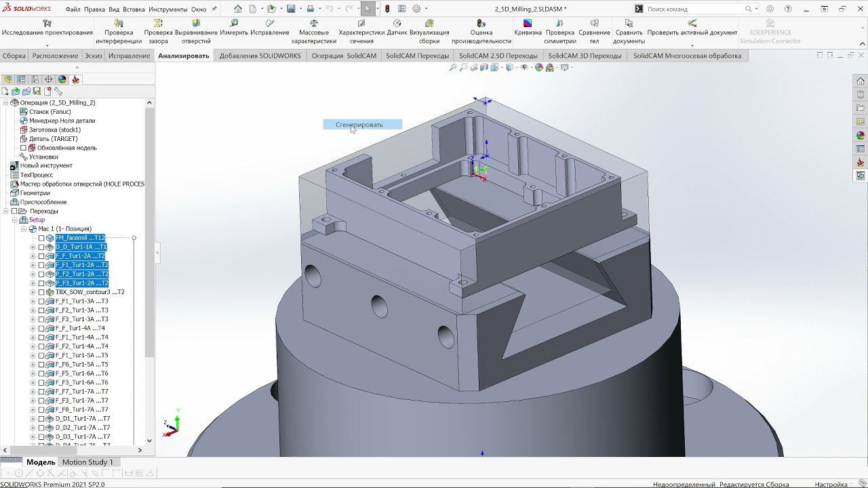Activate the Измерить tool
Image resolution: width=868 pixels, height=488 pixels.
(x=234, y=28)
